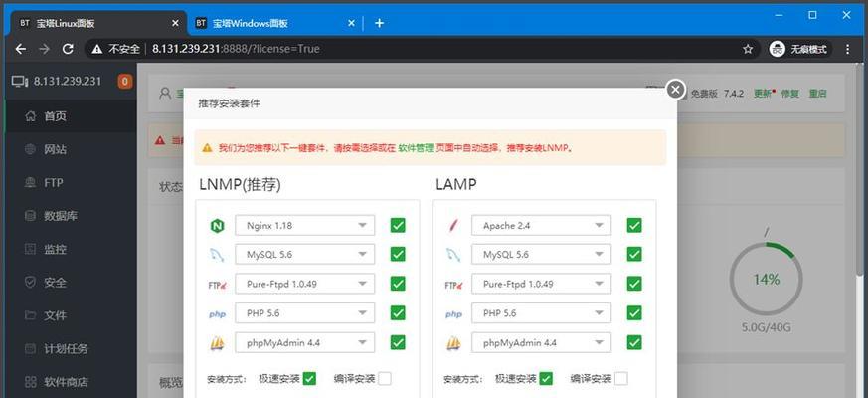Open the 监控 sidebar item

click(69, 250)
